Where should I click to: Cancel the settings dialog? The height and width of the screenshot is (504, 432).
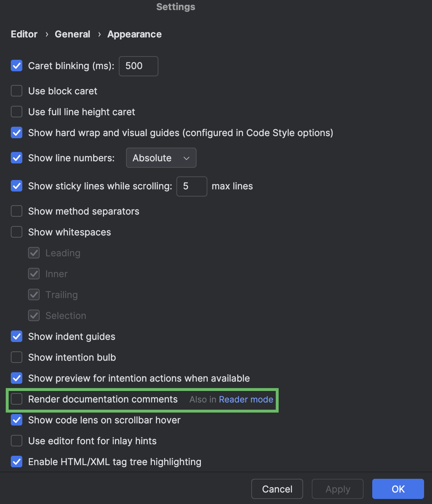tap(277, 489)
